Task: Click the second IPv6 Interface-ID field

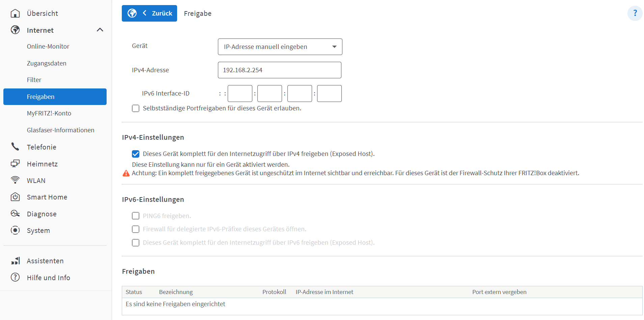Action: [x=270, y=94]
